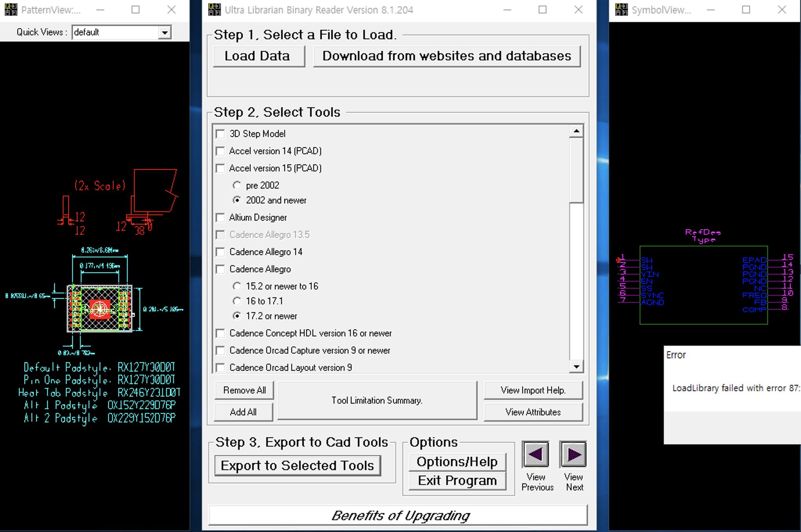This screenshot has height=532, width=801.
Task: Click the COMP pin label in SymbolView
Action: [x=754, y=309]
